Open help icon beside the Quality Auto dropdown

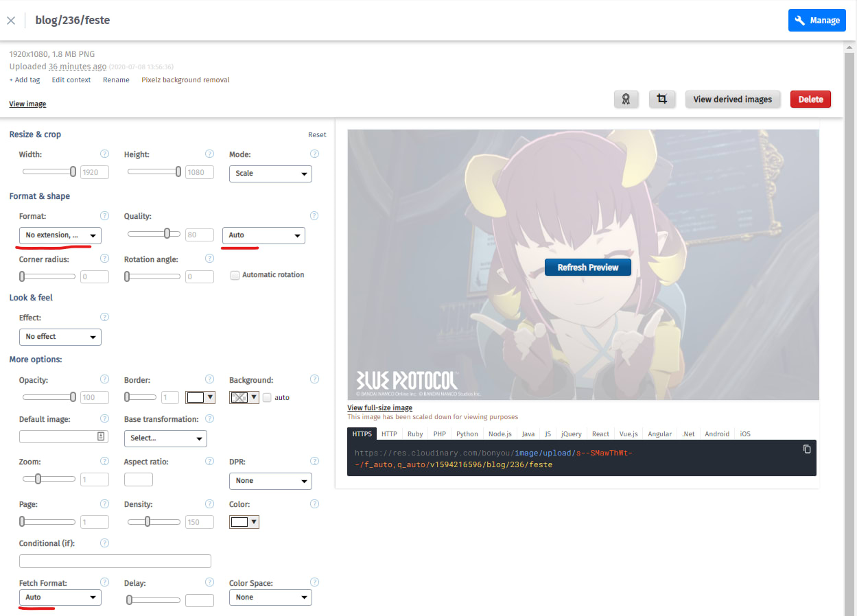click(314, 216)
